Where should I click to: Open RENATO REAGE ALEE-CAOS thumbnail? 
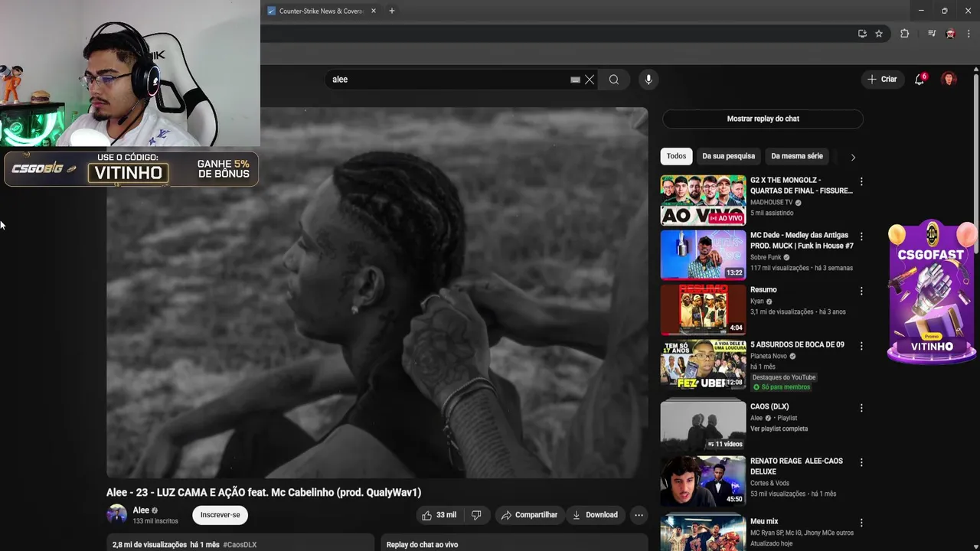(x=703, y=481)
